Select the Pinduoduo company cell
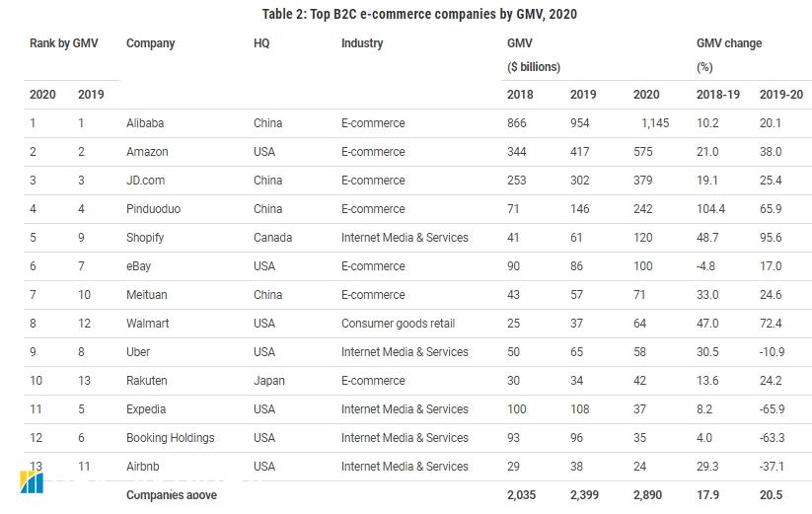Viewport: 812px width, 514px height. (155, 209)
